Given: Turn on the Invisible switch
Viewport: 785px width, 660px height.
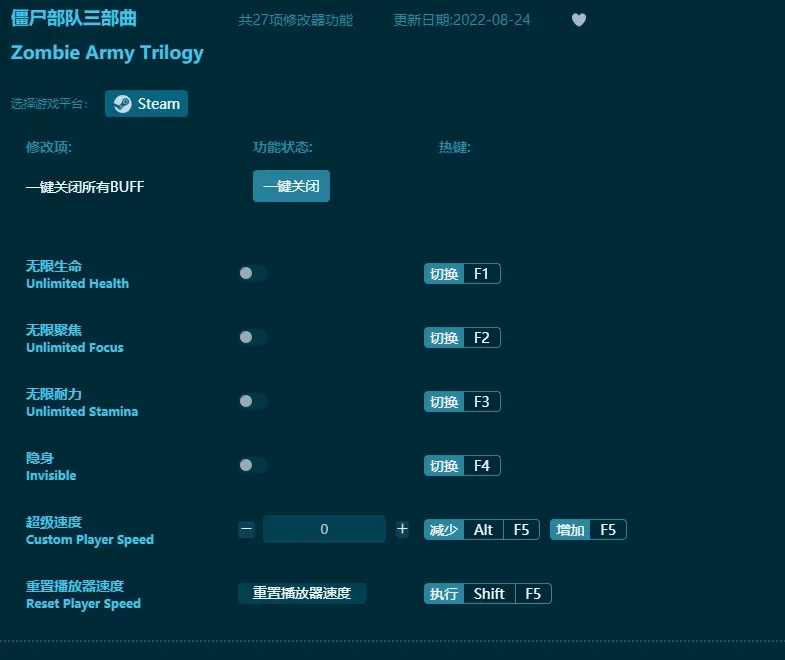Looking at the screenshot, I should pyautogui.click(x=253, y=466).
